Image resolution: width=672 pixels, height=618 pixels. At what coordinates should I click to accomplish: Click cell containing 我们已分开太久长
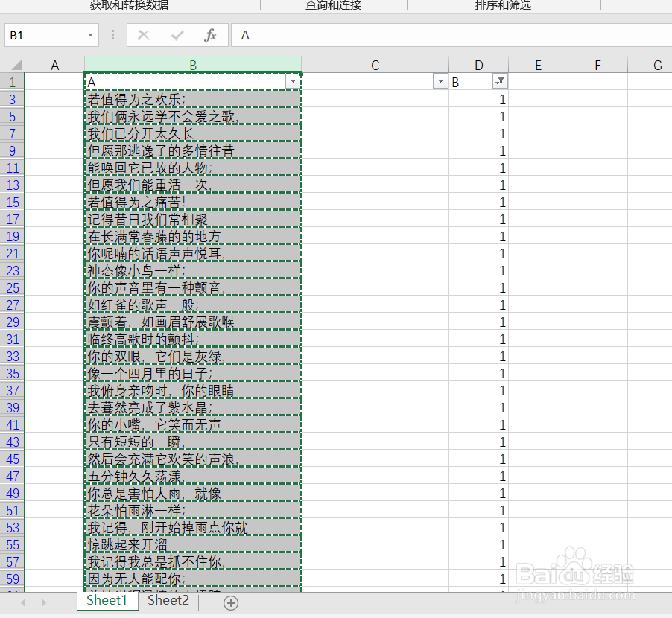[x=193, y=133]
